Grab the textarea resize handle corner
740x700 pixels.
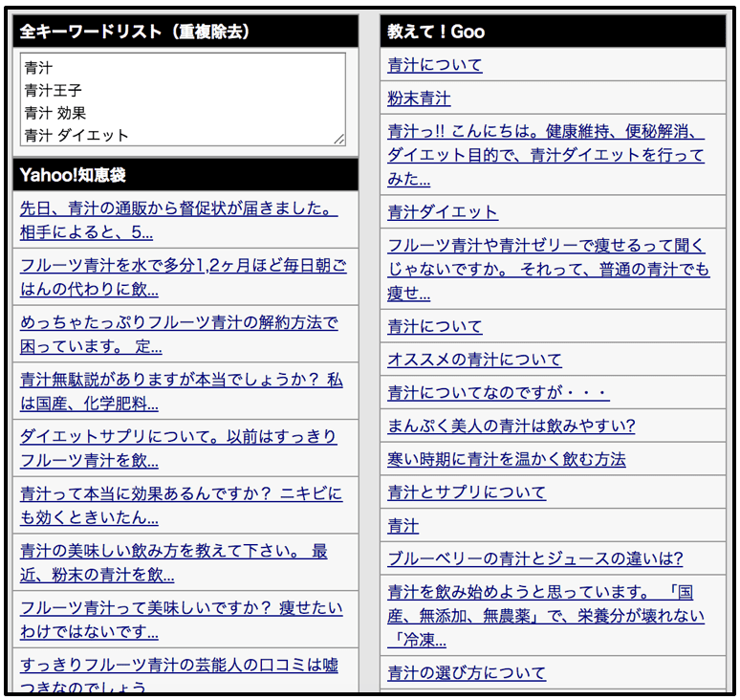[339, 140]
